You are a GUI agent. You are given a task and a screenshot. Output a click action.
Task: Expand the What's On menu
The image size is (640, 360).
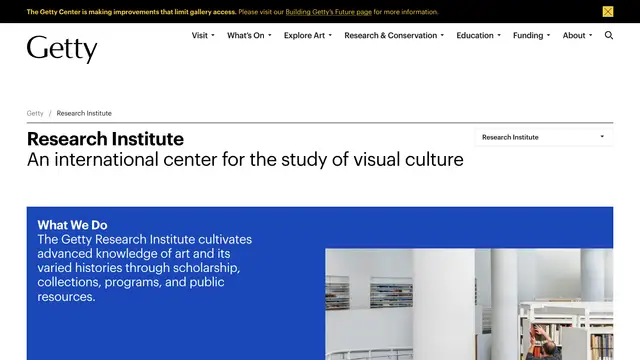(249, 36)
